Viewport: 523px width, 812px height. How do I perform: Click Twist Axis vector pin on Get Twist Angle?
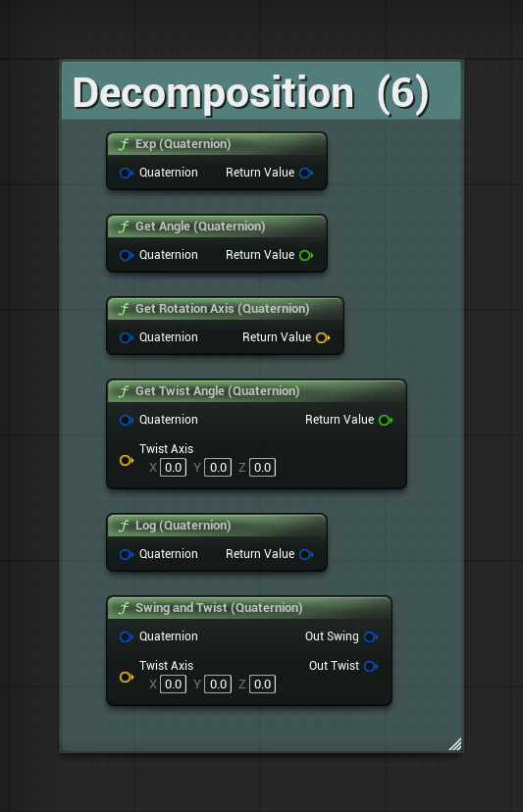point(126,460)
